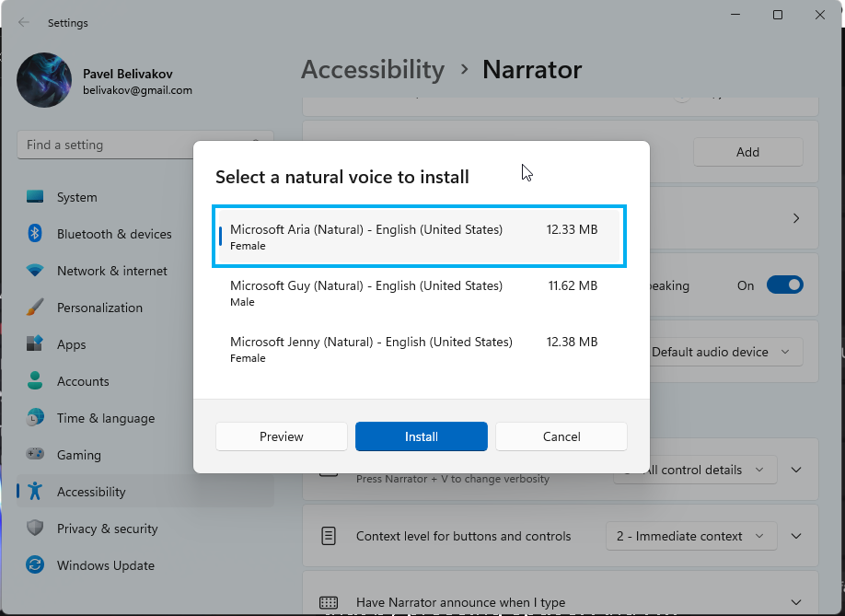
Task: Click Preview button in voice dialog
Action: 282,436
